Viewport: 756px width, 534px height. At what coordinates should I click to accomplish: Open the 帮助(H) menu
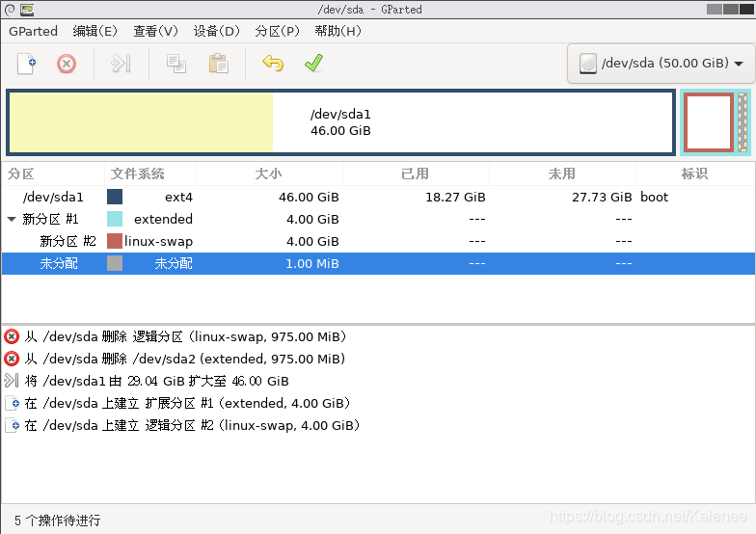tap(337, 31)
